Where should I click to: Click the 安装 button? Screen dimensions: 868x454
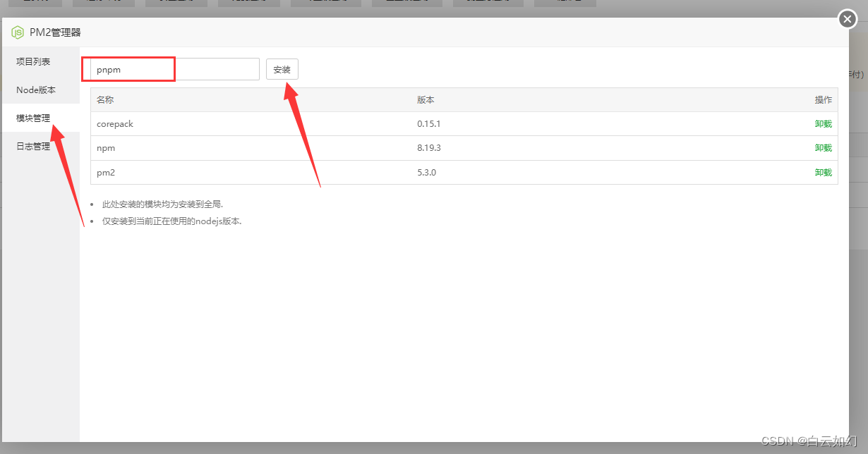click(x=282, y=69)
